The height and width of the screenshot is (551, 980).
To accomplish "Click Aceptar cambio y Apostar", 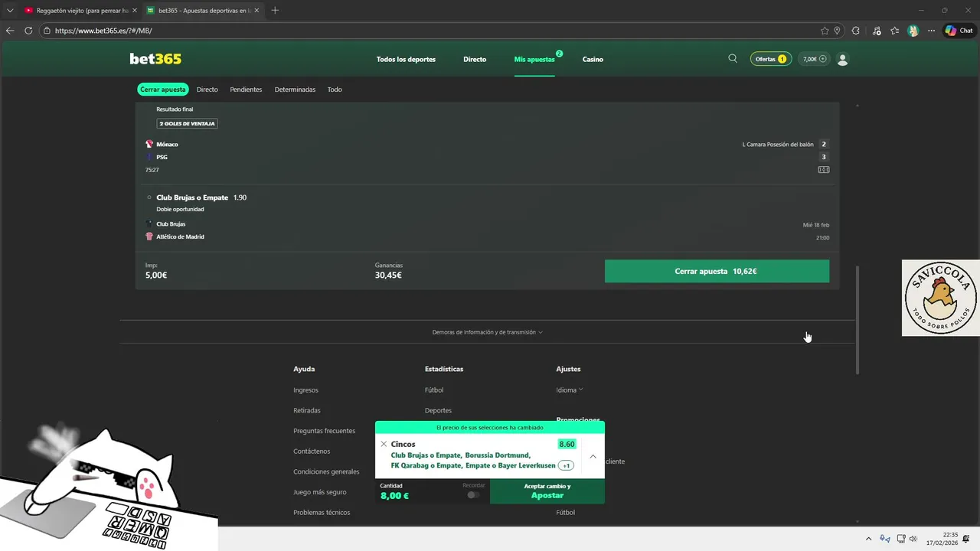I will [x=547, y=491].
